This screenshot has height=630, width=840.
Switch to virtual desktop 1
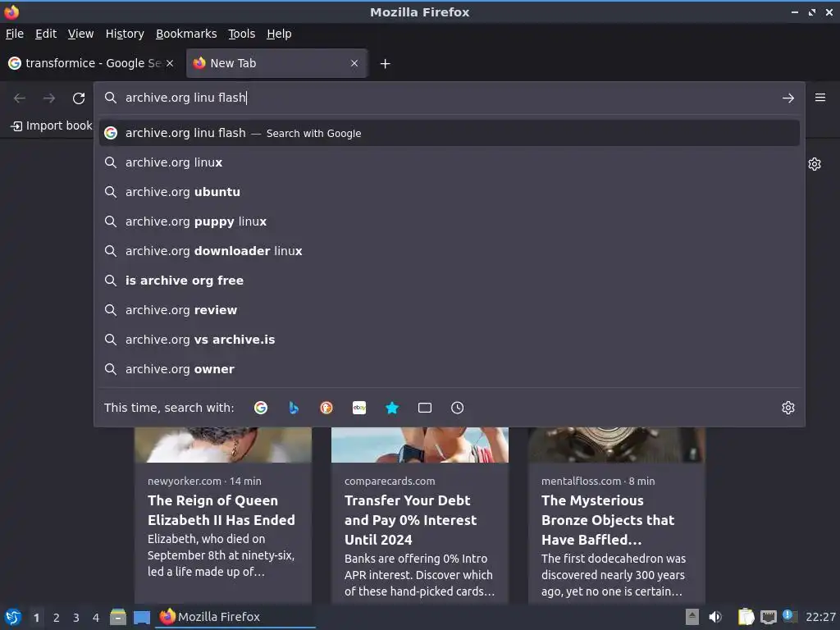tap(36, 618)
